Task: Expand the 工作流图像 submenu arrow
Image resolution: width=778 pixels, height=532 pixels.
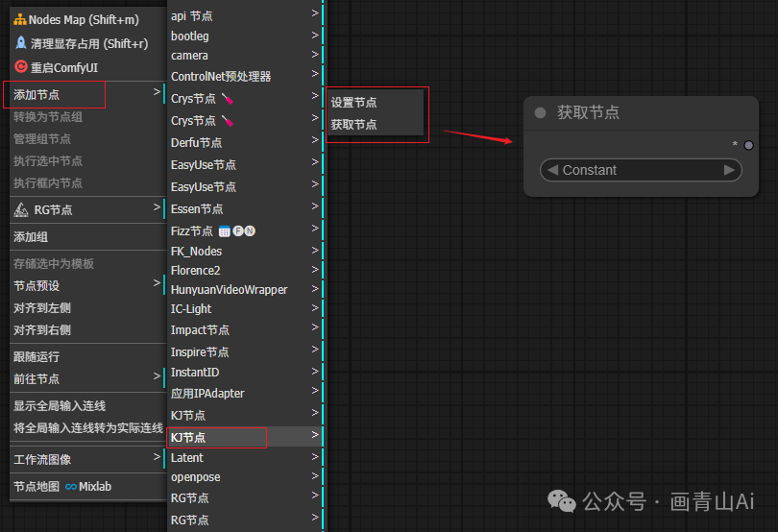Action: (157, 456)
